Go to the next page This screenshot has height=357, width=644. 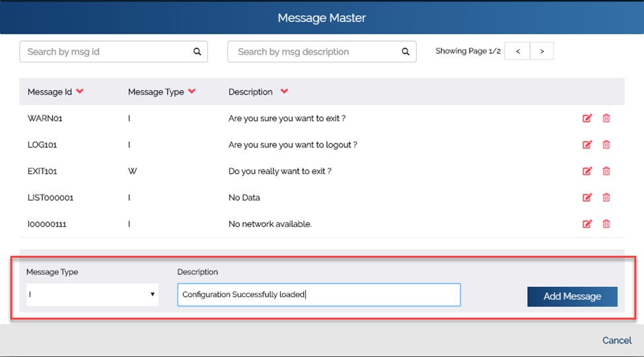click(x=542, y=51)
